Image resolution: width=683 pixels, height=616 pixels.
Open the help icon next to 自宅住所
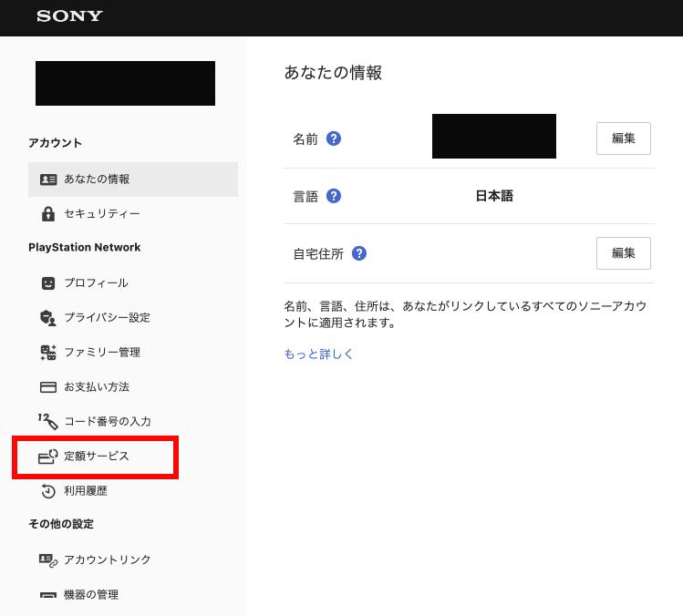359,253
